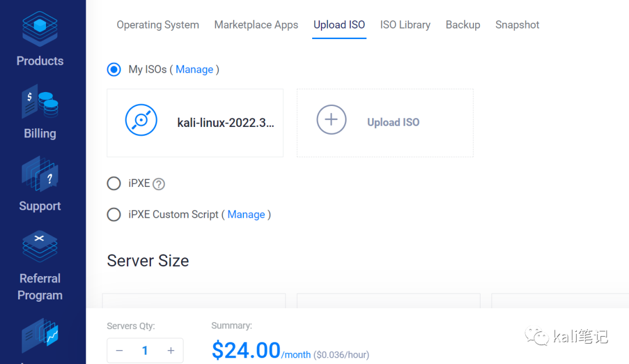
Task: Click the iPXE help question mark icon
Action: point(158,184)
